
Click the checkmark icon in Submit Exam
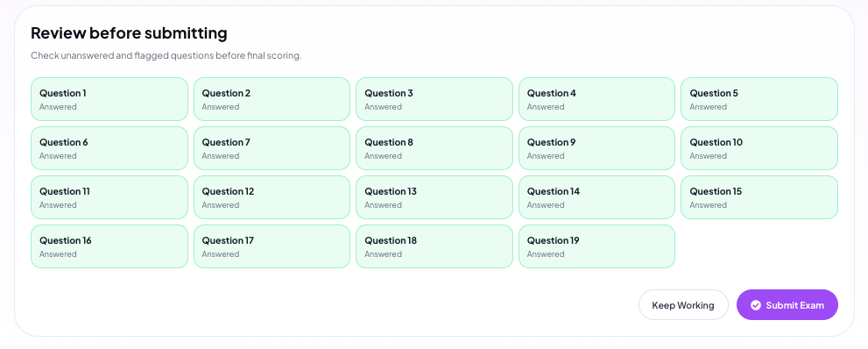[x=756, y=305]
